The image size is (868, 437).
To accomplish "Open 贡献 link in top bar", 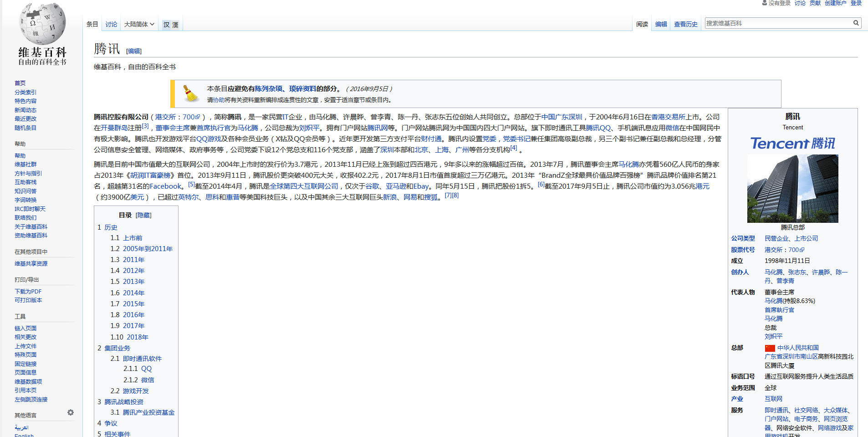I will point(815,3).
